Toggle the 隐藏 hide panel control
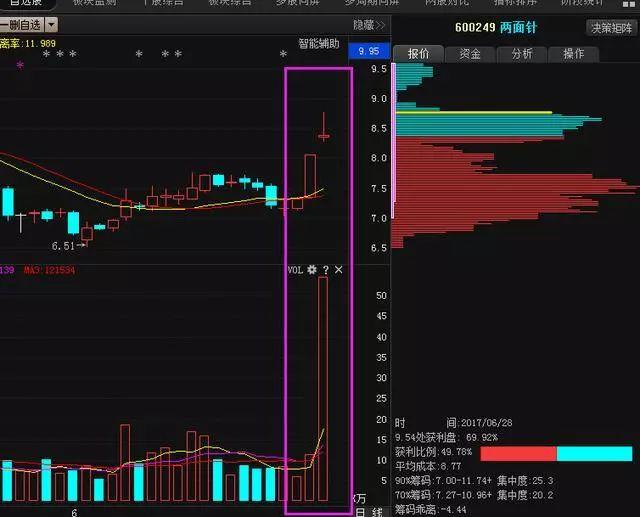This screenshot has width=640, height=517. click(364, 24)
